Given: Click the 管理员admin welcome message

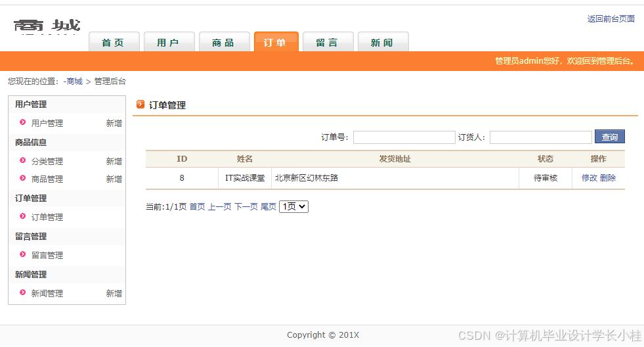Looking at the screenshot, I should pyautogui.click(x=565, y=61).
